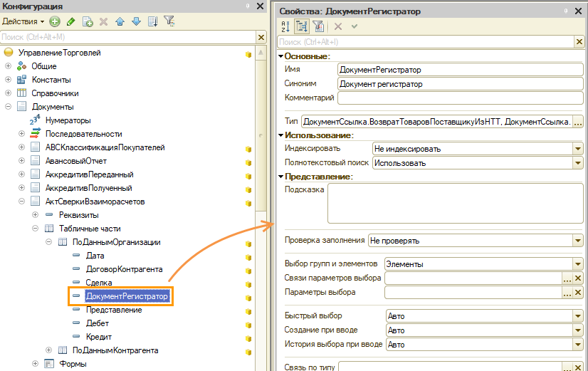The width and height of the screenshot is (588, 371).
Task: Open the Проверка заполнения dropdown
Action: click(578, 241)
